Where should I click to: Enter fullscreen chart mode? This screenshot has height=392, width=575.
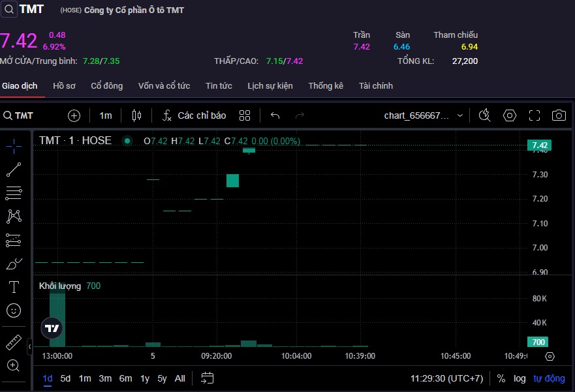click(535, 115)
